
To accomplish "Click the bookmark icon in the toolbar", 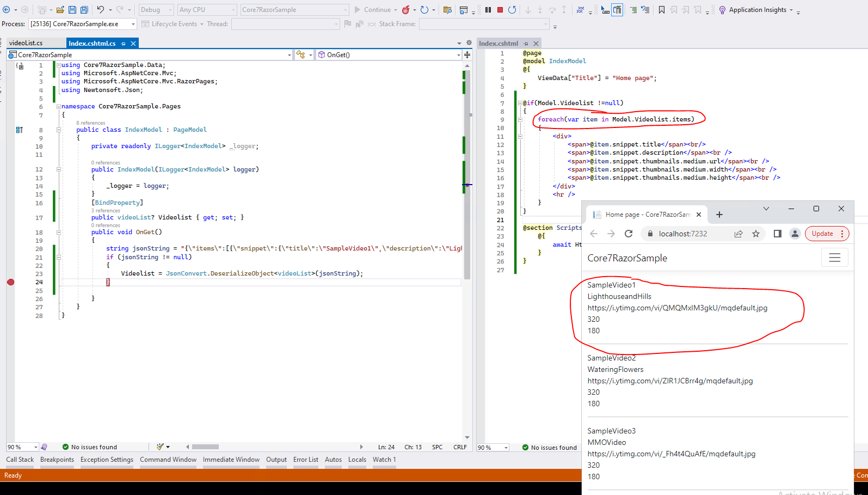I will pyautogui.click(x=661, y=10).
